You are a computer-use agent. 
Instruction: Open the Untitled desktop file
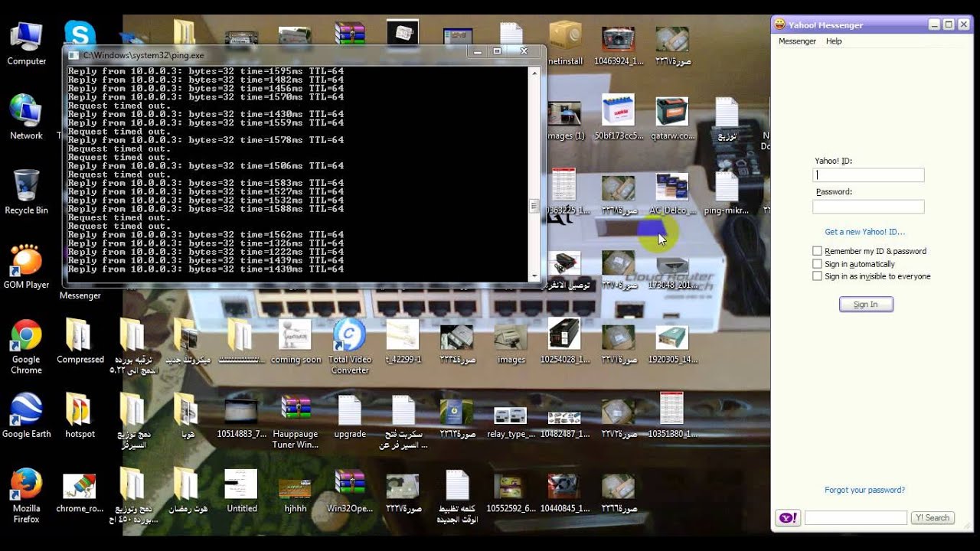tap(242, 491)
